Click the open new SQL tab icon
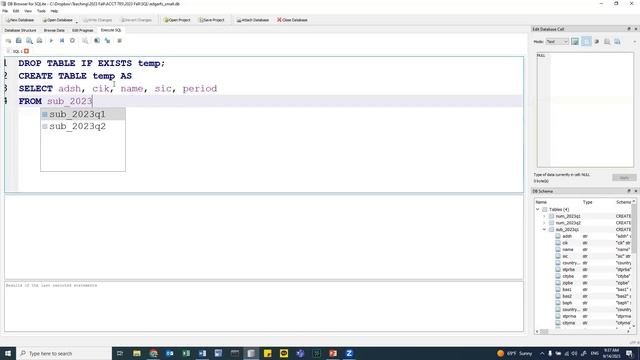Viewport: 640px width, 360px height. pos(9,41)
